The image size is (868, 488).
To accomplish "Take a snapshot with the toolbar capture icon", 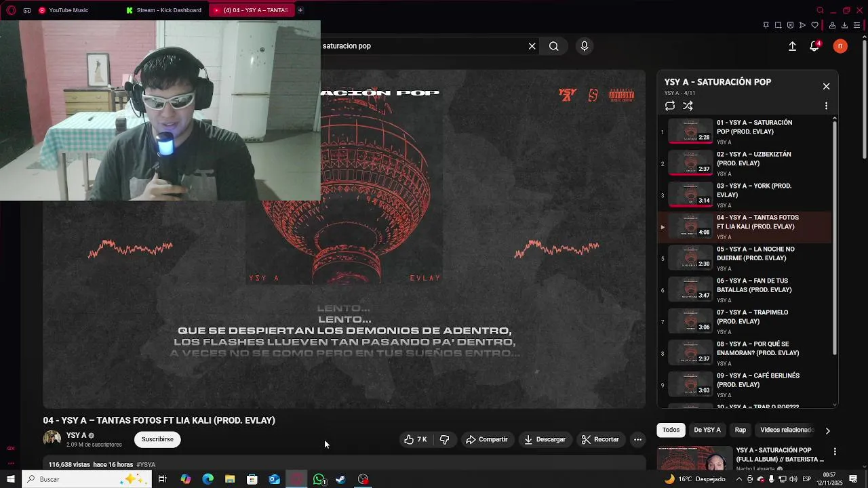I will click(x=778, y=25).
